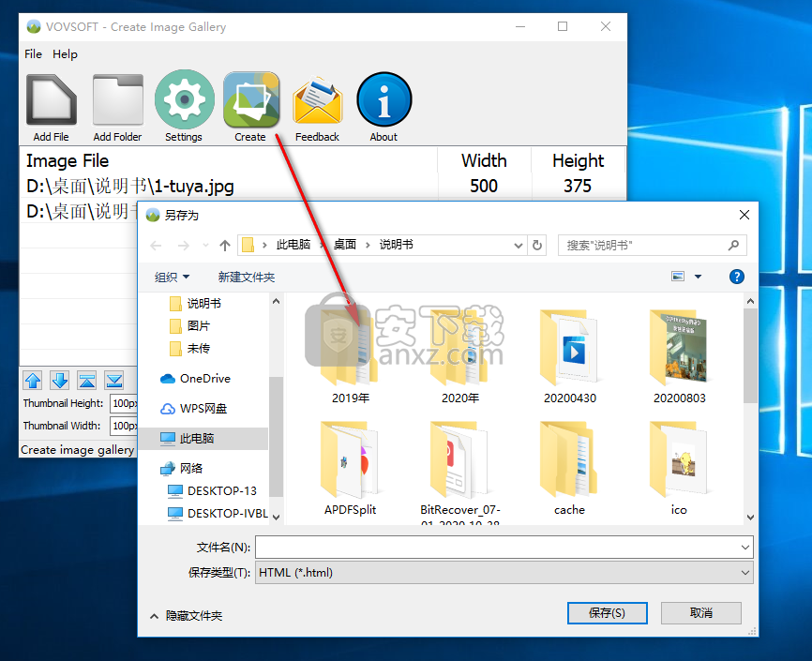Move selected image down with arrow icon

click(x=60, y=381)
